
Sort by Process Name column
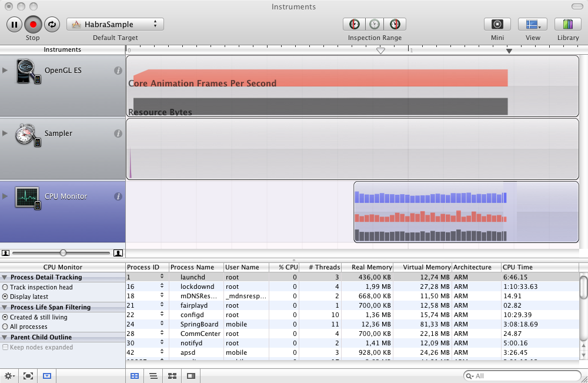[x=196, y=267]
